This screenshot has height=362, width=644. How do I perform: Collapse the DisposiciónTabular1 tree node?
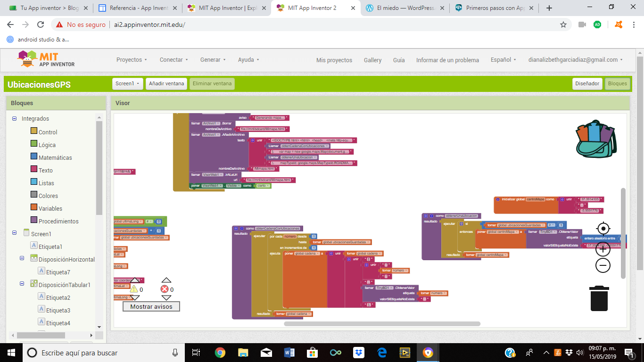22,284
